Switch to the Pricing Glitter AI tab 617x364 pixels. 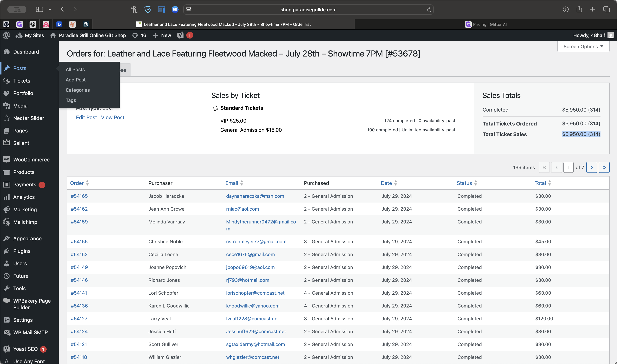tap(486, 24)
